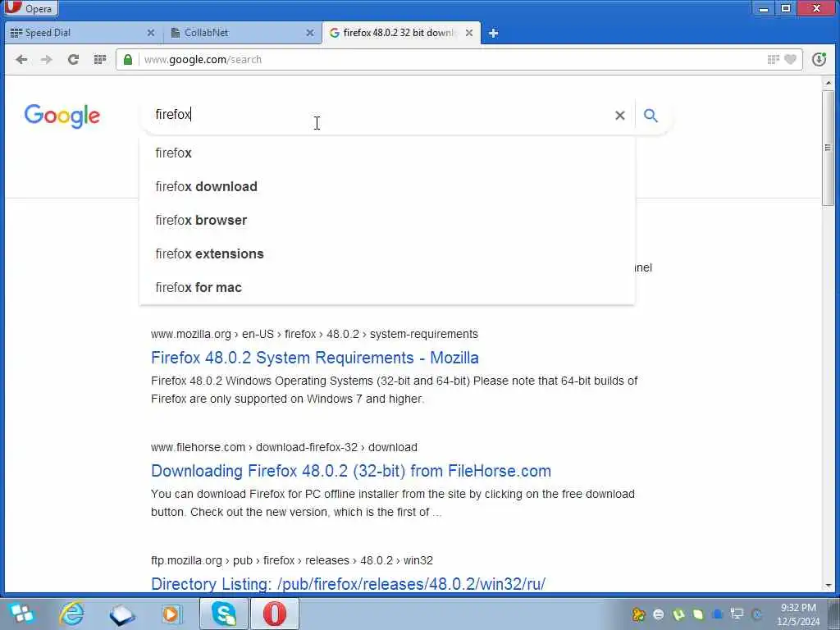Click the www.filehorse.com breadcrumb URL

(x=284, y=447)
